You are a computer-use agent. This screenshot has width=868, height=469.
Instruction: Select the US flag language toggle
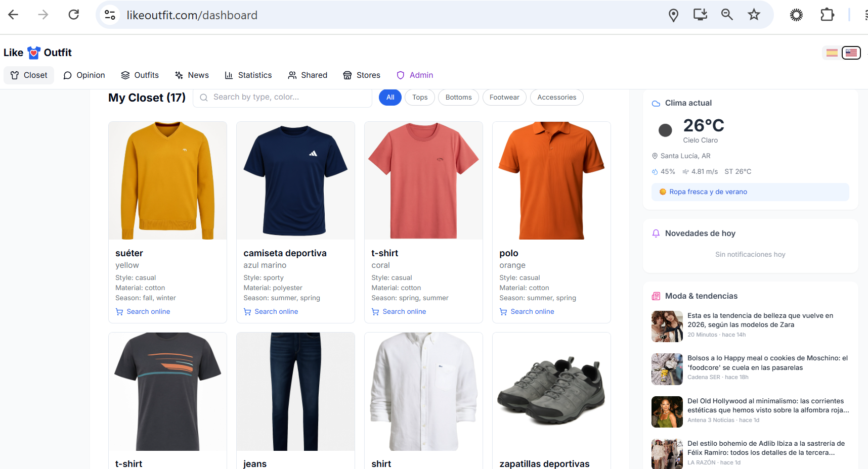tap(851, 52)
